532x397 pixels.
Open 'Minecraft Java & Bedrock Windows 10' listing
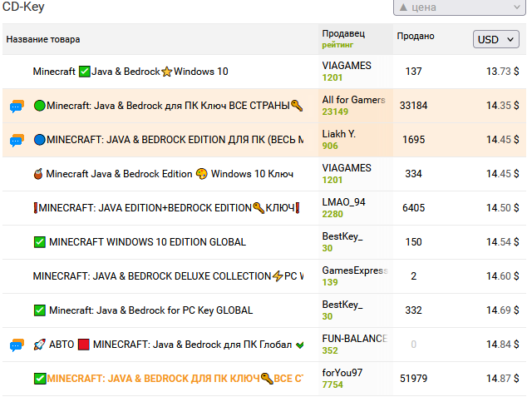[x=131, y=72]
